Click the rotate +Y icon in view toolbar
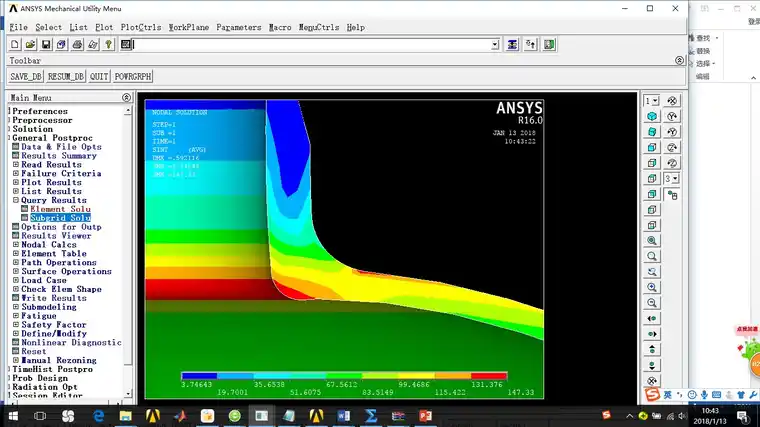This screenshot has height=427, width=760. pos(672,116)
